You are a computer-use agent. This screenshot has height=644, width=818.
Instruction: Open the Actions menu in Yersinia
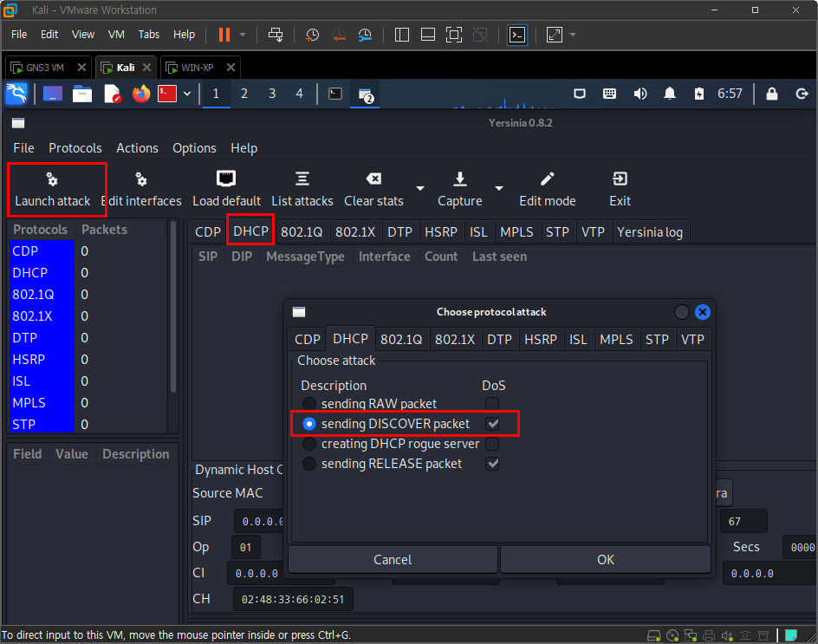tap(137, 148)
